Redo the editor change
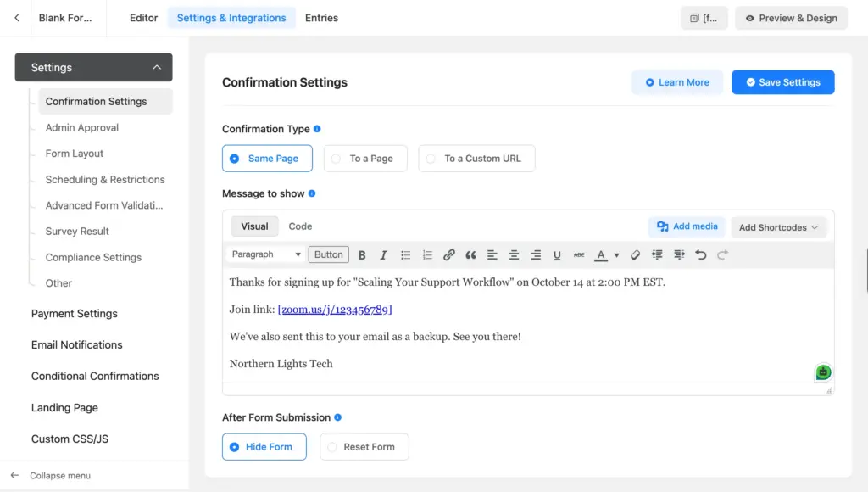The width and height of the screenshot is (868, 492). pos(722,254)
